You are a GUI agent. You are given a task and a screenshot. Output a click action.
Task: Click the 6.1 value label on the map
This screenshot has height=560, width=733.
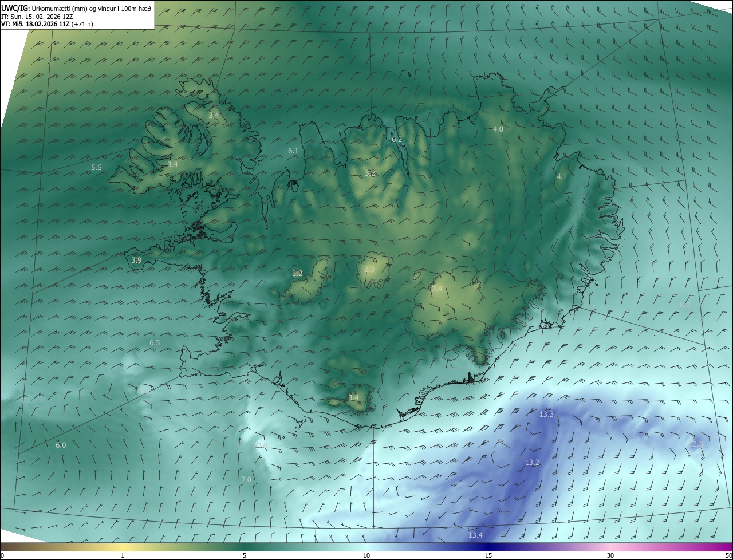tap(293, 151)
